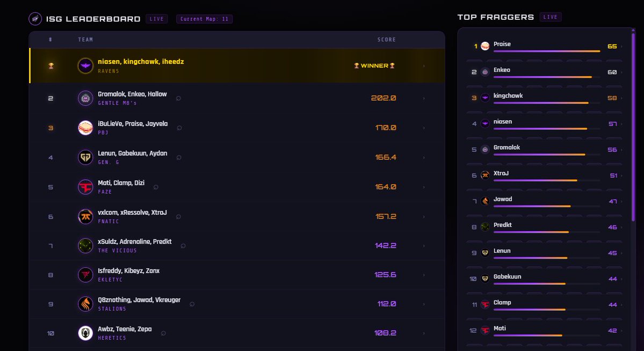
Task: Click the Top Fraggers panel scrollbar
Action: pyautogui.click(x=633, y=127)
